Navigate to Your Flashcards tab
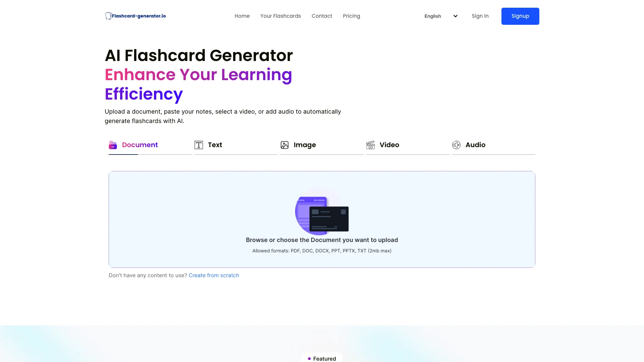 pos(280,16)
